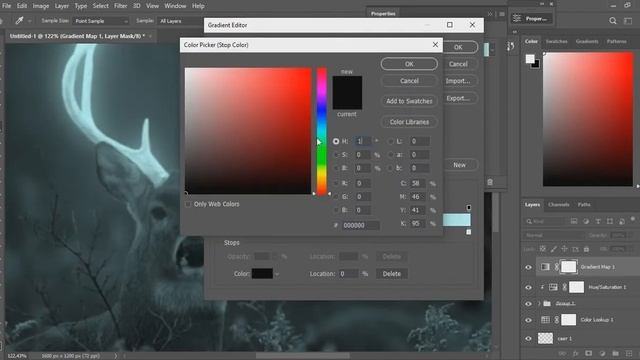This screenshot has height=360, width=640.
Task: Click Import button in Gradient Editor
Action: (x=458, y=81)
